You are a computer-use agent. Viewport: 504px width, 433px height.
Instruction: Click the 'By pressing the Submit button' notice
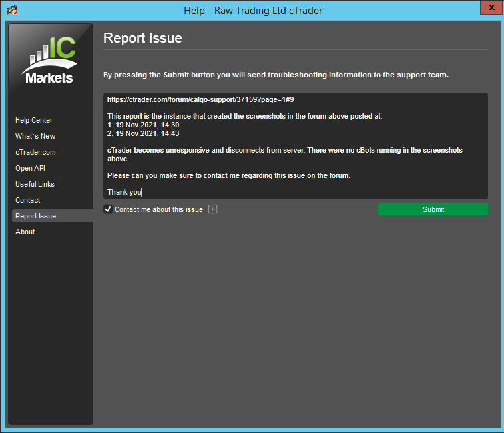(x=276, y=75)
